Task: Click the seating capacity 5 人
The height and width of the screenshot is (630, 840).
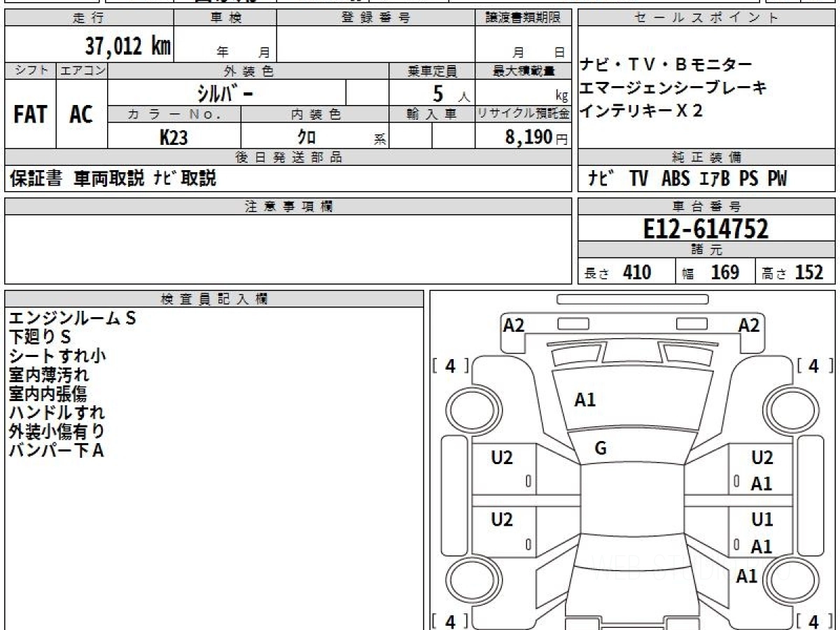Action: point(451,94)
